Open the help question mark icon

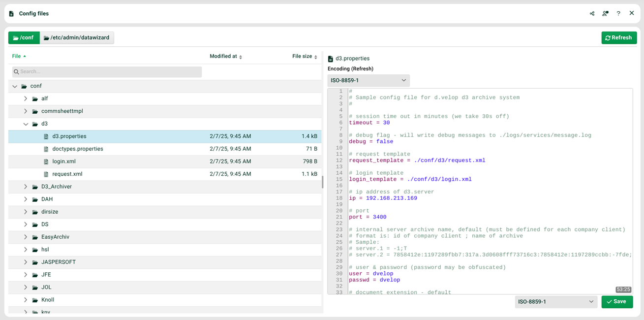point(618,14)
